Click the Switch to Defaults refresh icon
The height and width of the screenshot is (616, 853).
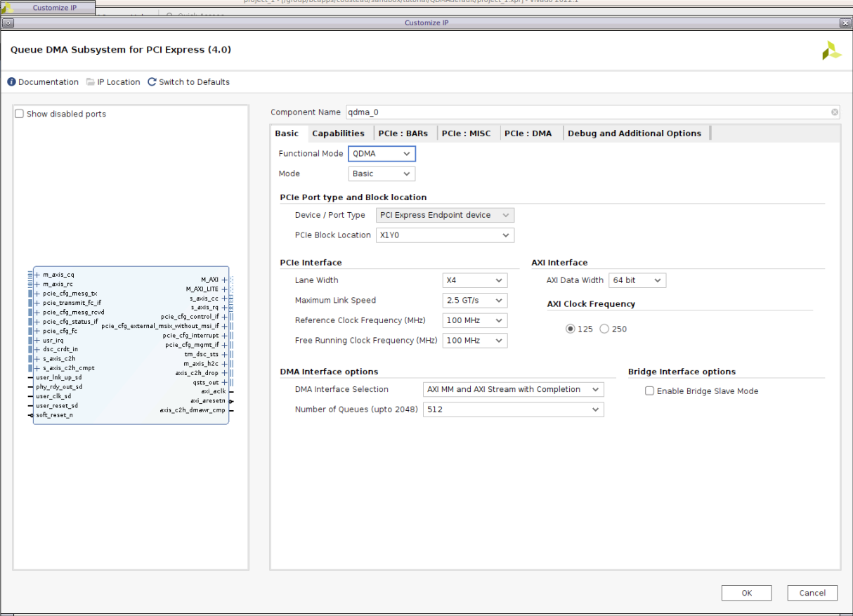[x=151, y=81]
